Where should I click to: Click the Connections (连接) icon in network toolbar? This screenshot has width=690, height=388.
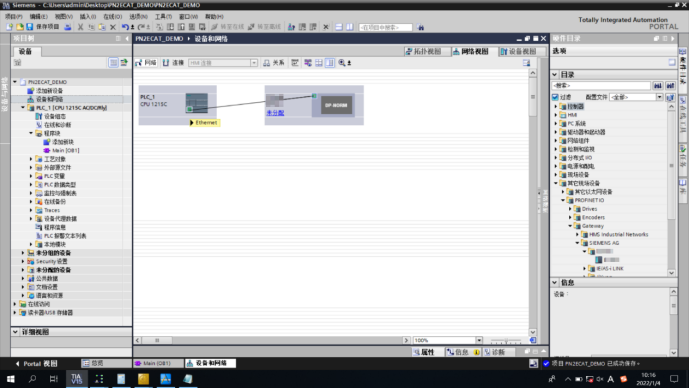click(x=173, y=63)
